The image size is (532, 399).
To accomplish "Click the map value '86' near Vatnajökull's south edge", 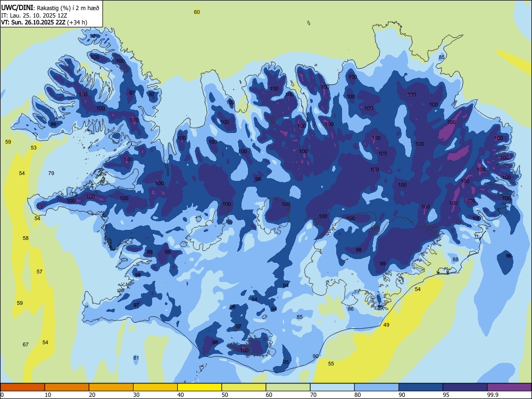I will click(351, 309).
